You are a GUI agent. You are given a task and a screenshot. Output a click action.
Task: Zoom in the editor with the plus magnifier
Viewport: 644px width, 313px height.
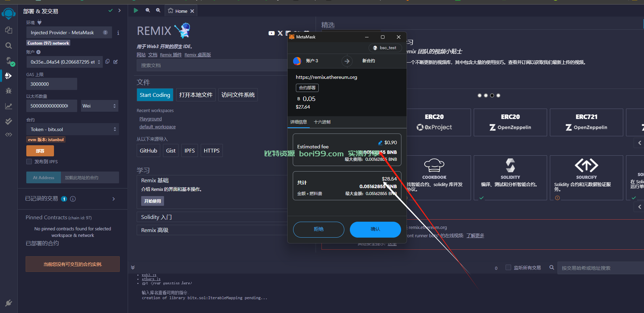click(x=158, y=10)
